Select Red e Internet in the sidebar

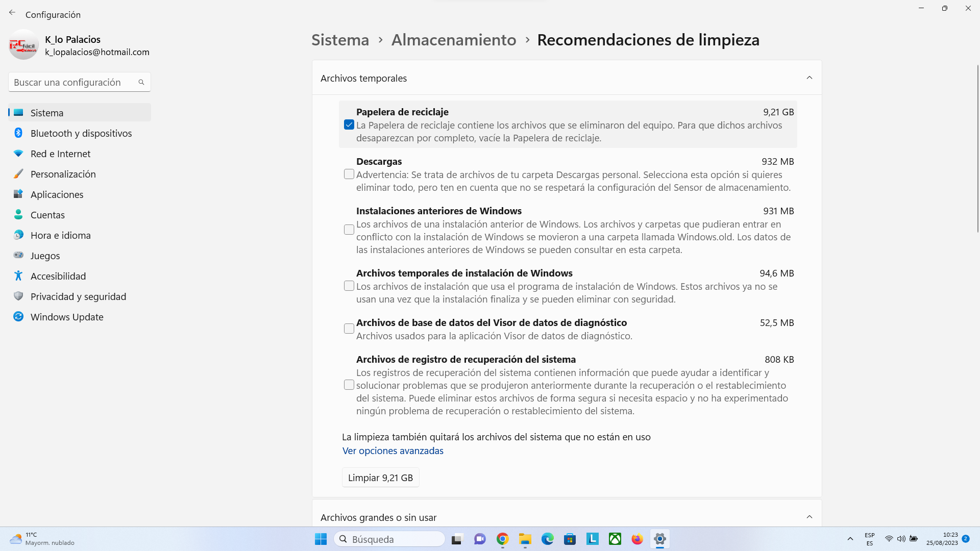pos(60,154)
